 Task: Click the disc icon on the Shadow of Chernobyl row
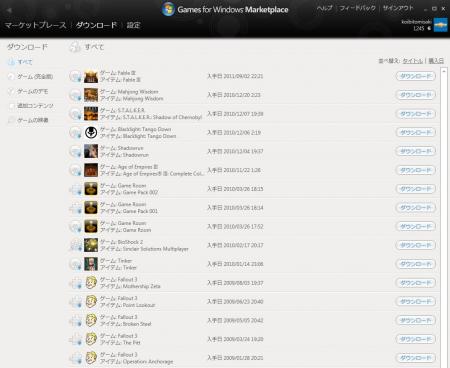pos(76,114)
